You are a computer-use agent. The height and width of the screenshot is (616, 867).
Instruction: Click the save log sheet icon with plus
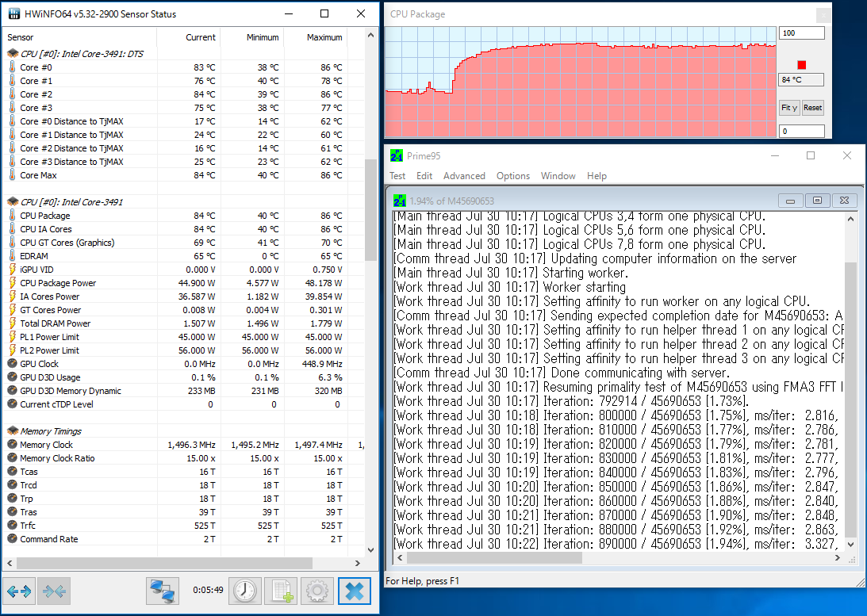[281, 591]
